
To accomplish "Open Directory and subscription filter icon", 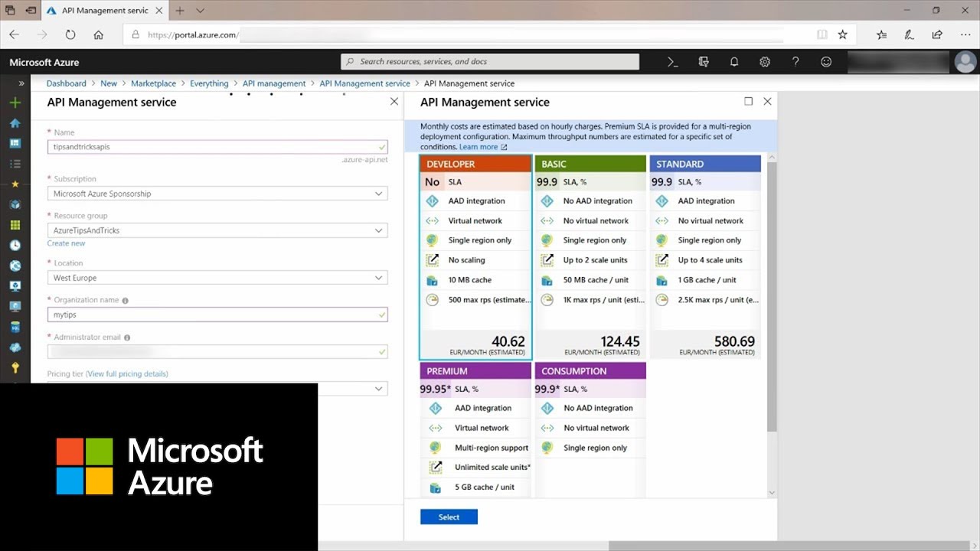I will pyautogui.click(x=704, y=62).
